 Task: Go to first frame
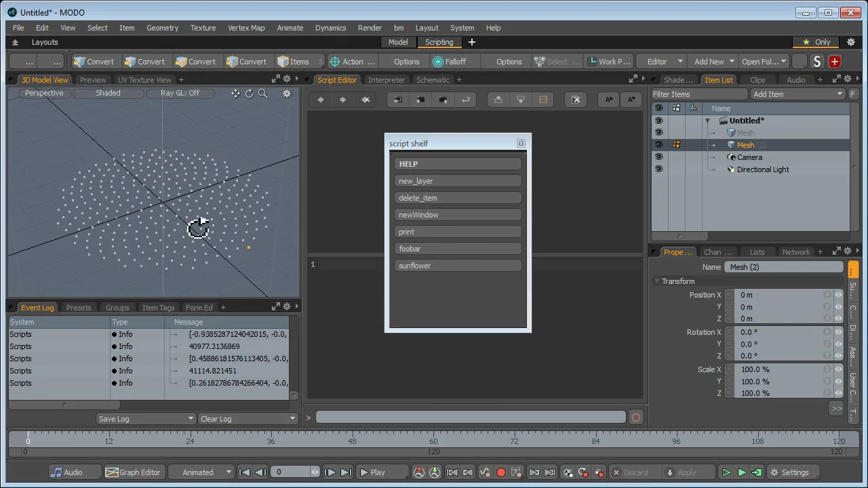tap(245, 472)
